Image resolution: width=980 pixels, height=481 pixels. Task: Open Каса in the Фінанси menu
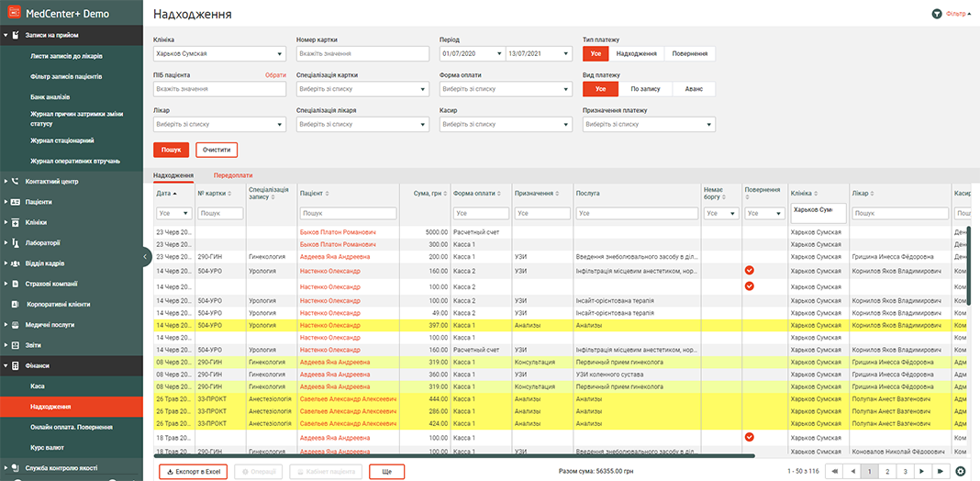click(x=38, y=386)
